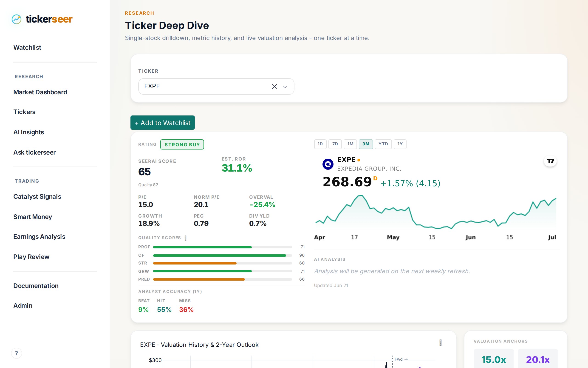The width and height of the screenshot is (588, 368).
Task: Click the DIV YLD value 0.7%
Action: coord(258,223)
